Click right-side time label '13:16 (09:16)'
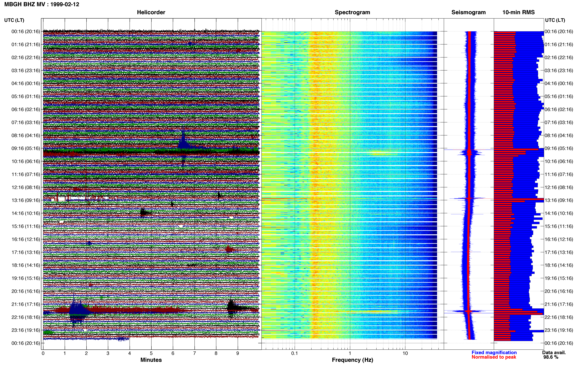The image size is (588, 368). (x=559, y=200)
